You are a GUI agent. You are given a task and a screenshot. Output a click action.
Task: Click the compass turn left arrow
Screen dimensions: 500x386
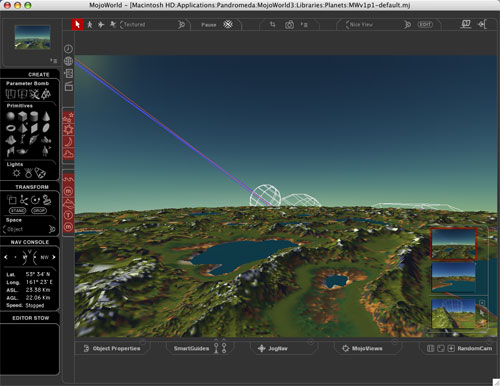coord(6,257)
